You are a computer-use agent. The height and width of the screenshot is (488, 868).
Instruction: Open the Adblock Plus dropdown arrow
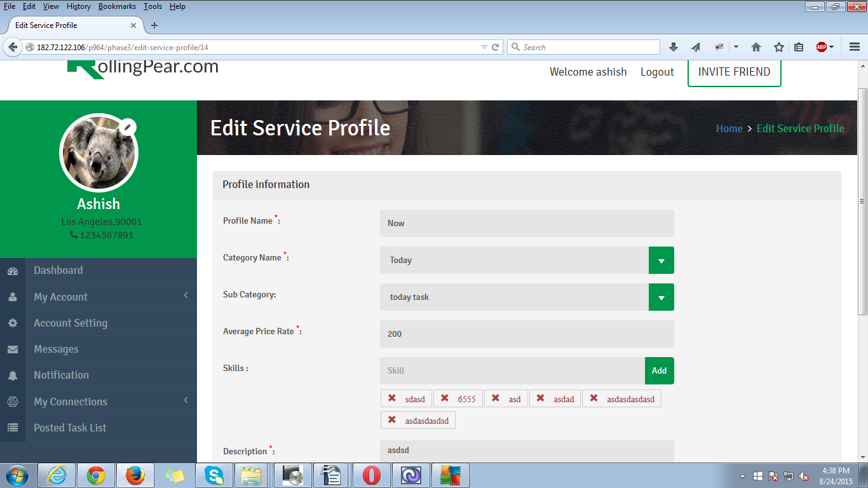point(831,47)
